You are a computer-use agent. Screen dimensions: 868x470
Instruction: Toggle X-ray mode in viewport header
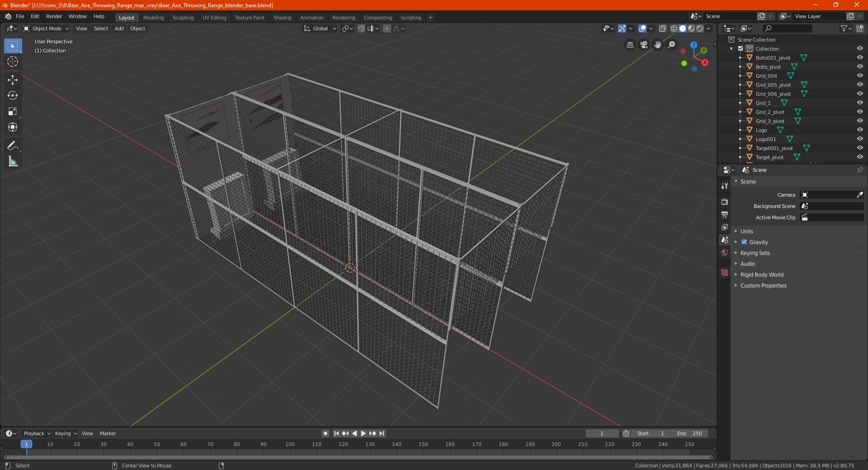click(x=662, y=28)
